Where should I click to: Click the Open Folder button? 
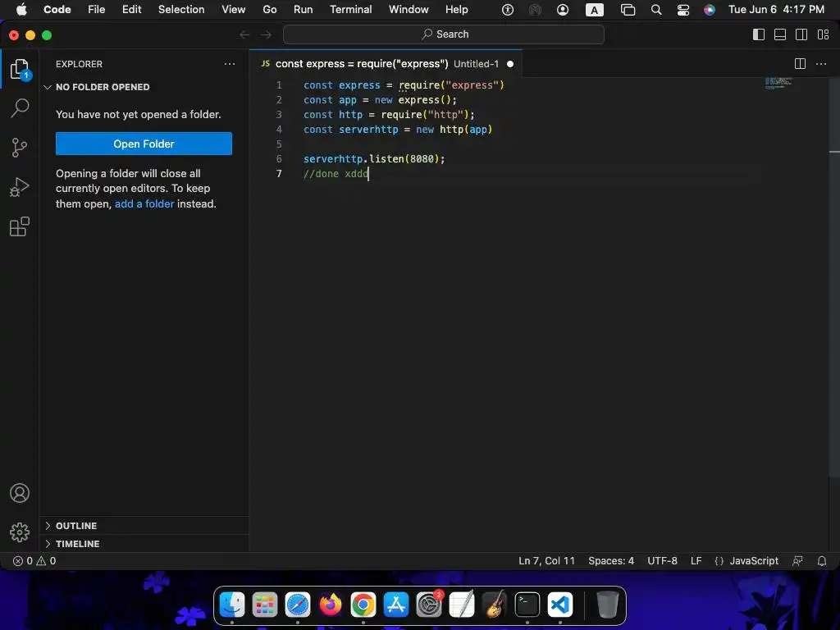144,144
